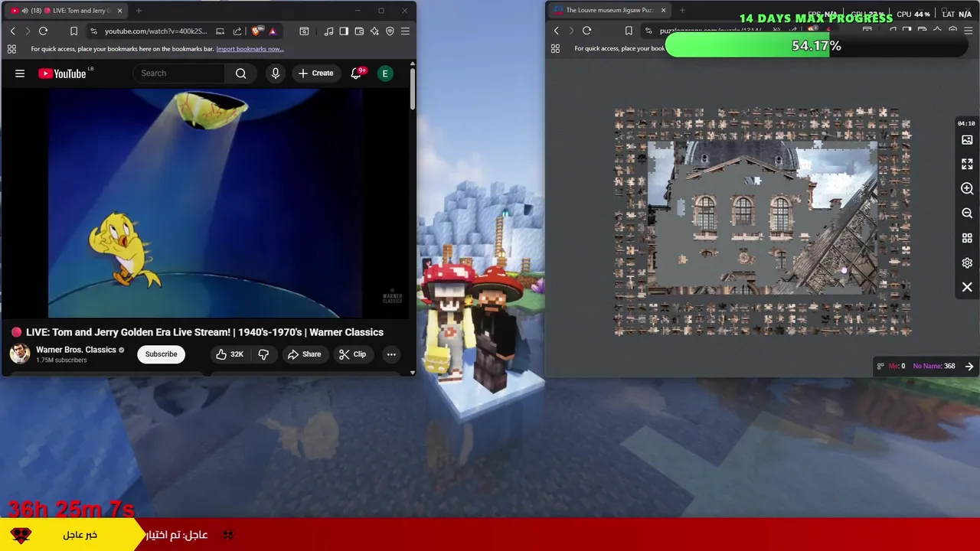
Task: Toggle the sidebar panel in YouTube window
Action: 344,31
